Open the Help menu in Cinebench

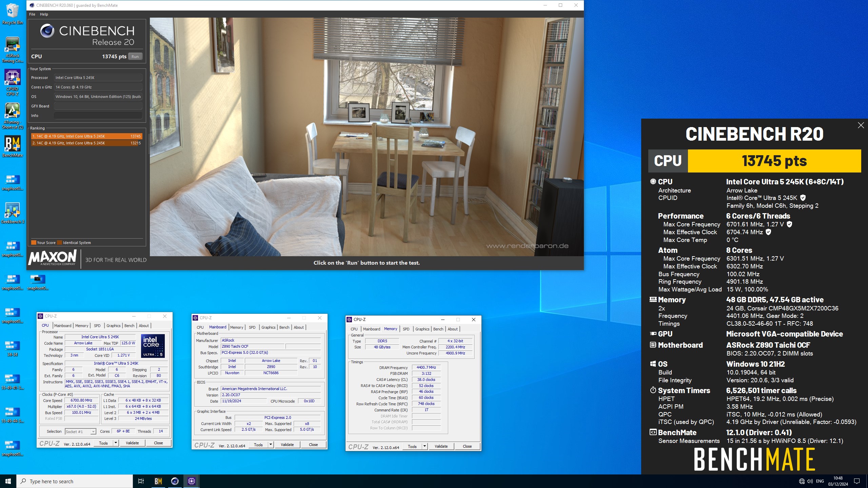coord(44,14)
